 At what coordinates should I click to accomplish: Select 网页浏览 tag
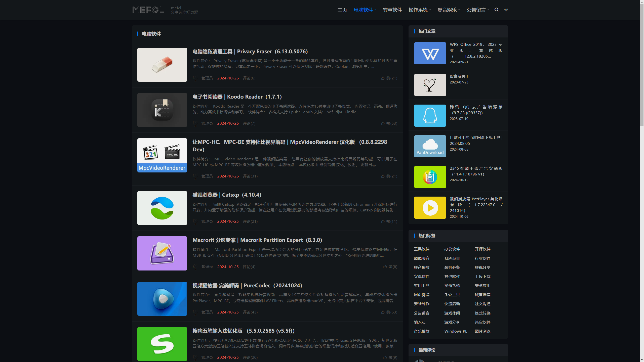click(422, 295)
